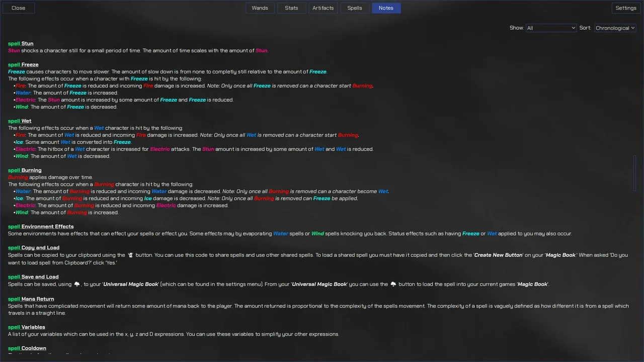
Task: Click the load icon before 'button to load the spell'
Action: (393, 284)
